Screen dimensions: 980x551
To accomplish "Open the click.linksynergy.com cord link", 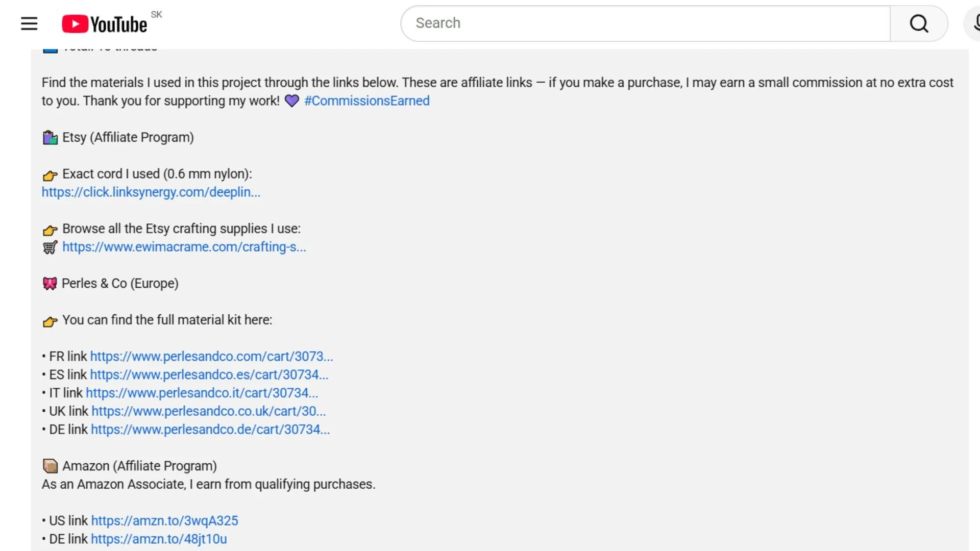I will tap(151, 192).
